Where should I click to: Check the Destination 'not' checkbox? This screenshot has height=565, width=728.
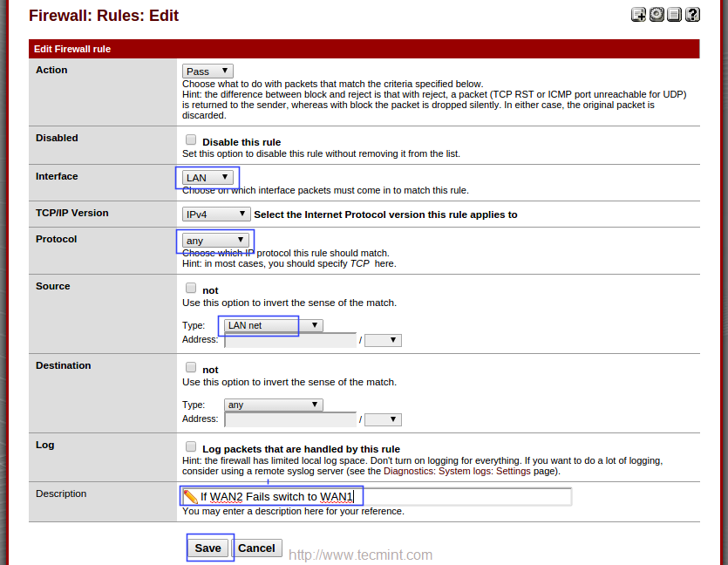coord(191,367)
